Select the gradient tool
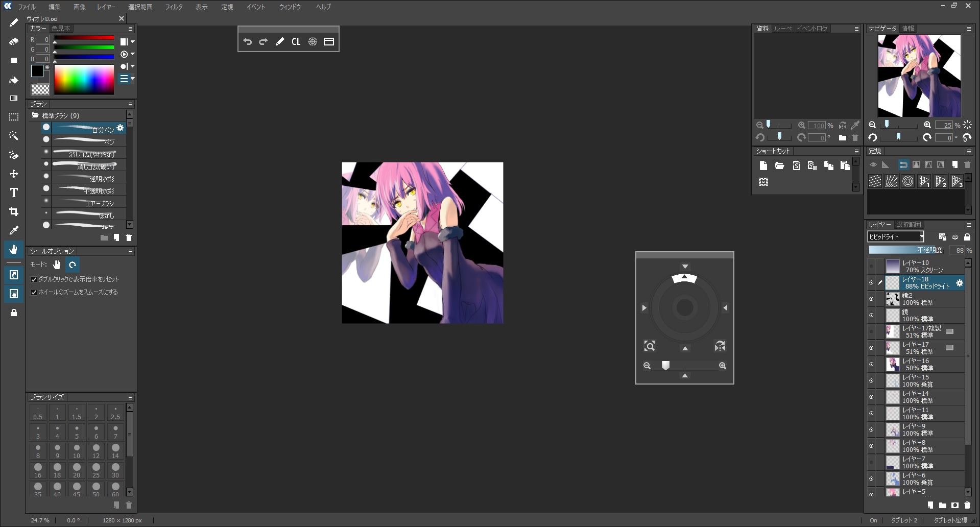Screen dimensions: 980x527 coord(14,98)
